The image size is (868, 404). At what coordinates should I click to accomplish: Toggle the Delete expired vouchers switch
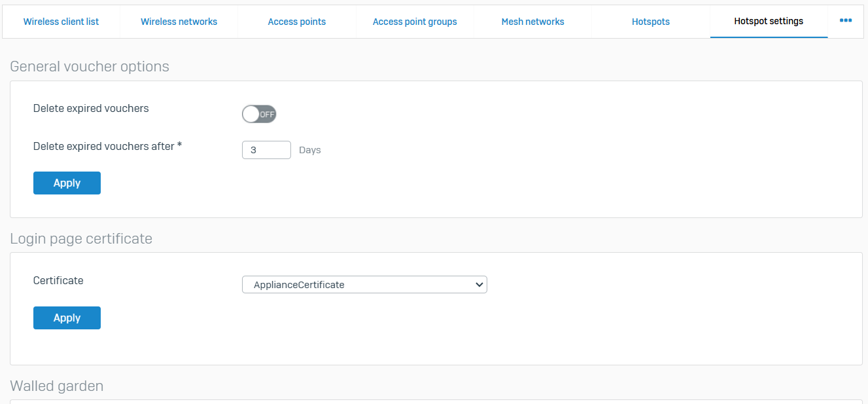tap(259, 115)
